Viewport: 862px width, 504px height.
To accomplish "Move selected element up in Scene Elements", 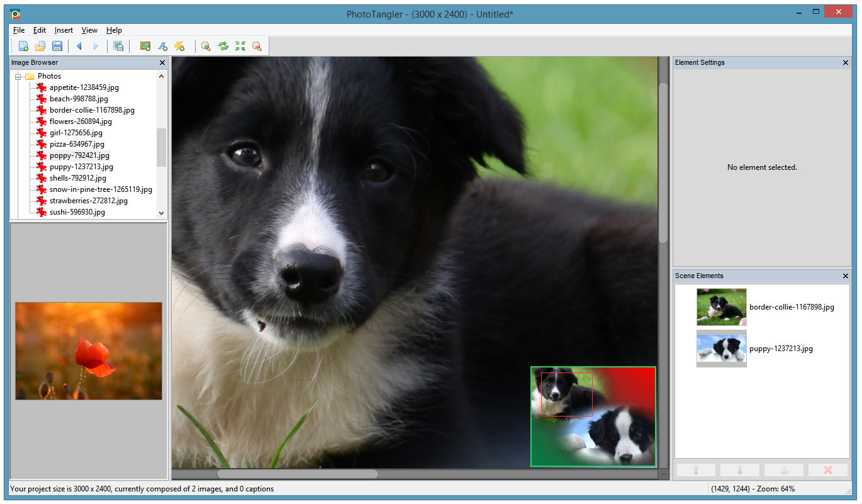I will [695, 469].
